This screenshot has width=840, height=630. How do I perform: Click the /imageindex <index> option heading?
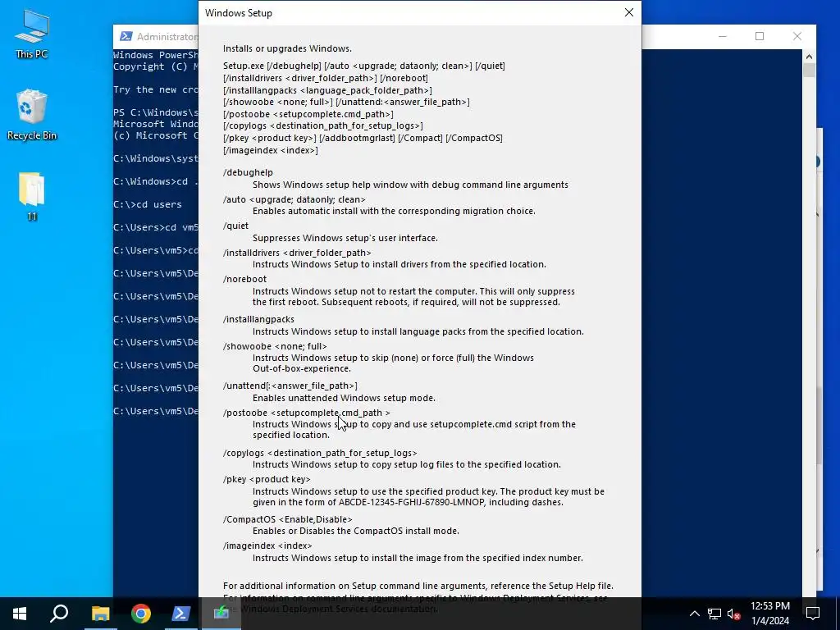(x=267, y=546)
